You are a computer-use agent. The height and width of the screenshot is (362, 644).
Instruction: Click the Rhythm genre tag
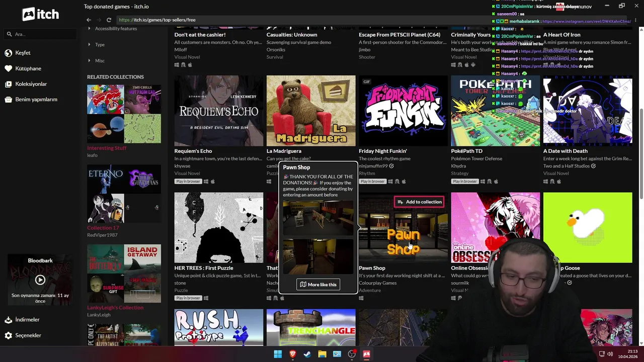367,173
